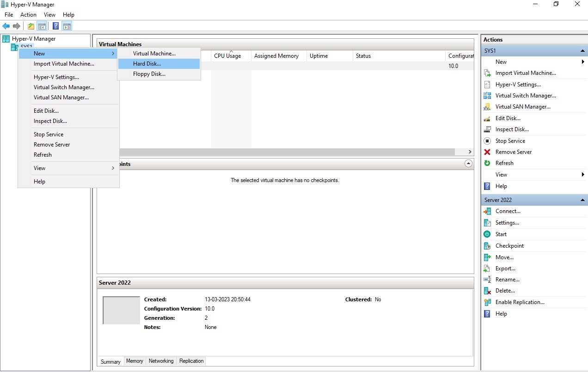Select Hard Disk... in the New submenu
Screen dimensions: 588x372
159,64
